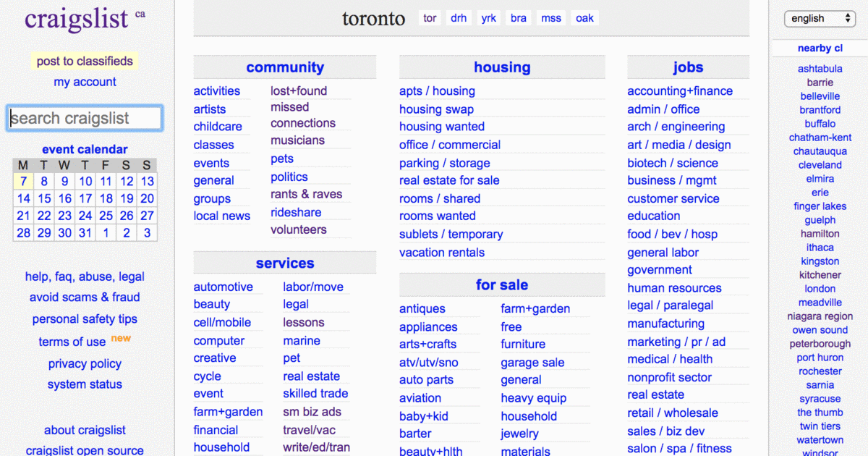Switch to the "bra" region tab
The width and height of the screenshot is (868, 456).
pos(518,18)
